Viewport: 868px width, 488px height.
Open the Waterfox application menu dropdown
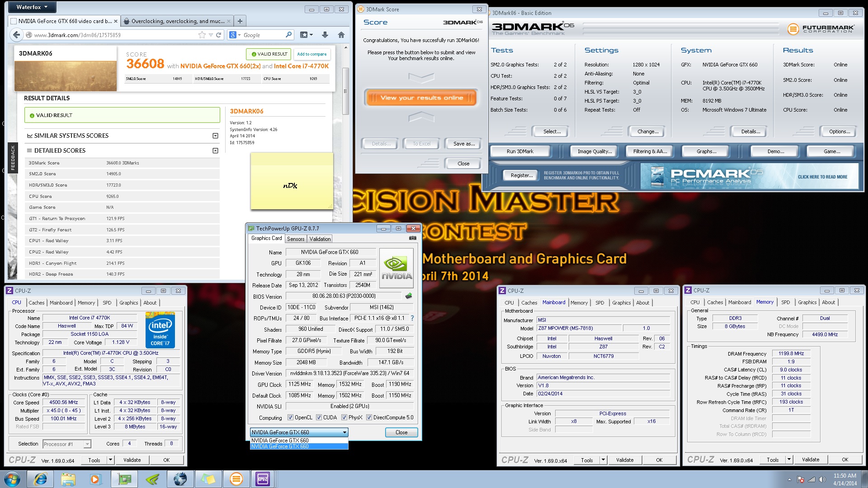31,7
